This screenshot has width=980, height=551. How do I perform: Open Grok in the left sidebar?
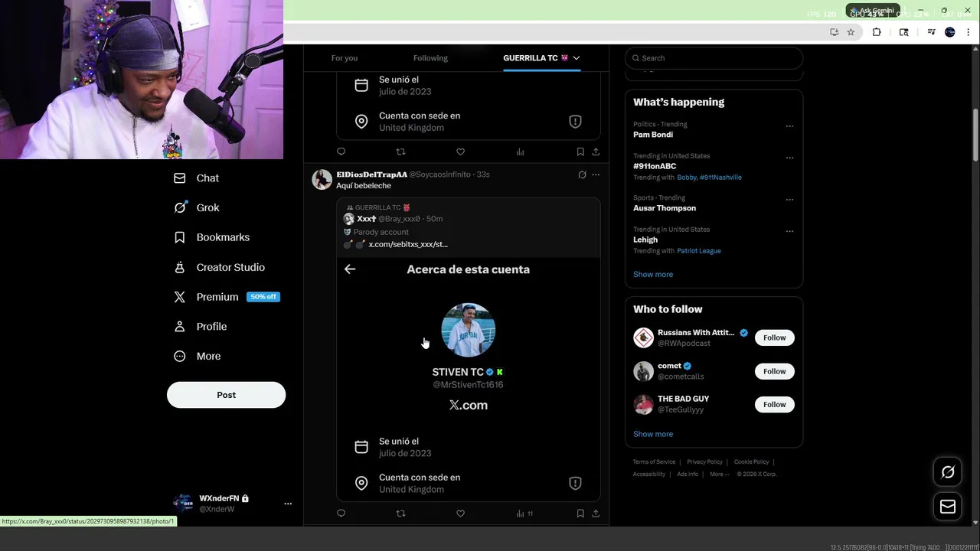point(196,207)
